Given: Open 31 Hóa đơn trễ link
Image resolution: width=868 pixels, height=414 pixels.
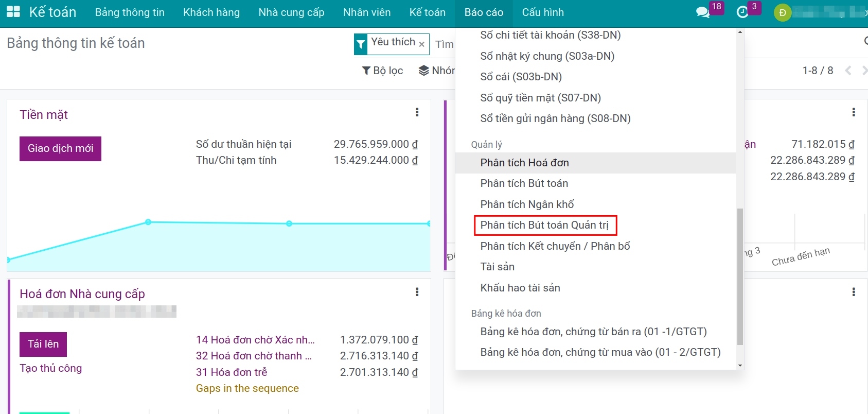Looking at the screenshot, I should (x=232, y=372).
